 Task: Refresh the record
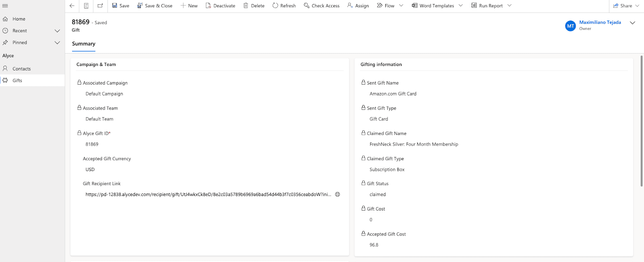point(284,6)
